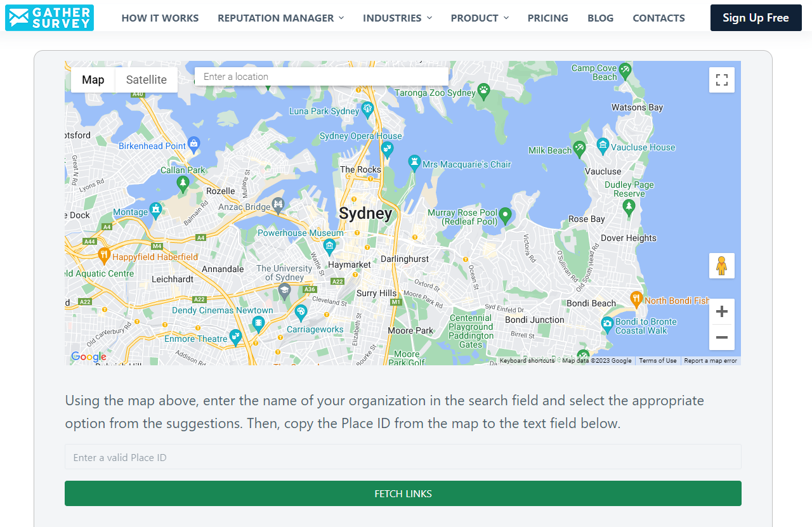Click the Sign Up Free button
Screen dimensions: 812x527
(x=756, y=18)
